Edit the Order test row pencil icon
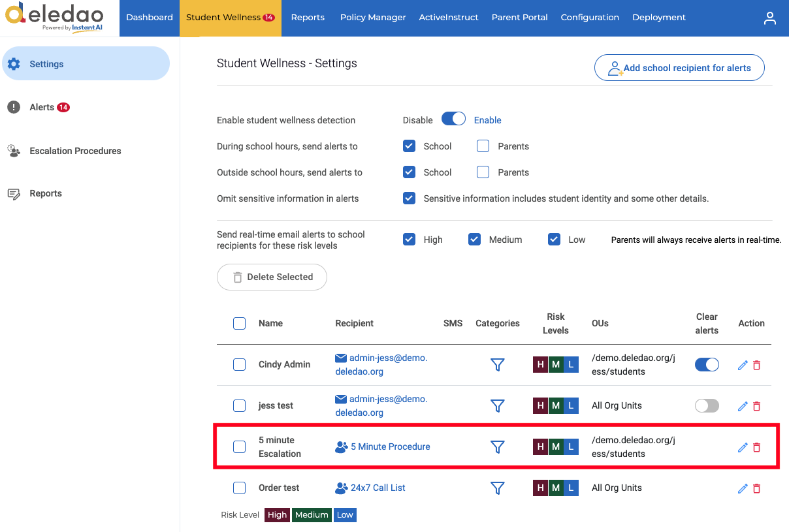 (x=743, y=489)
